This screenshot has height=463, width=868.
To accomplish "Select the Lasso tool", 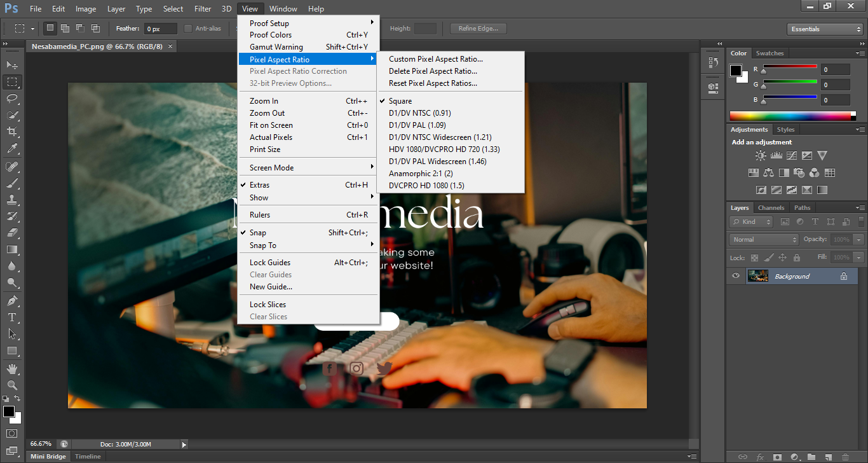I will [12, 98].
